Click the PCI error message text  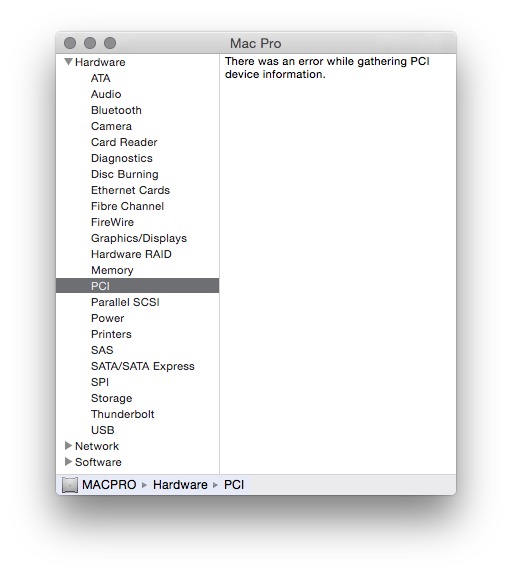pos(327,68)
